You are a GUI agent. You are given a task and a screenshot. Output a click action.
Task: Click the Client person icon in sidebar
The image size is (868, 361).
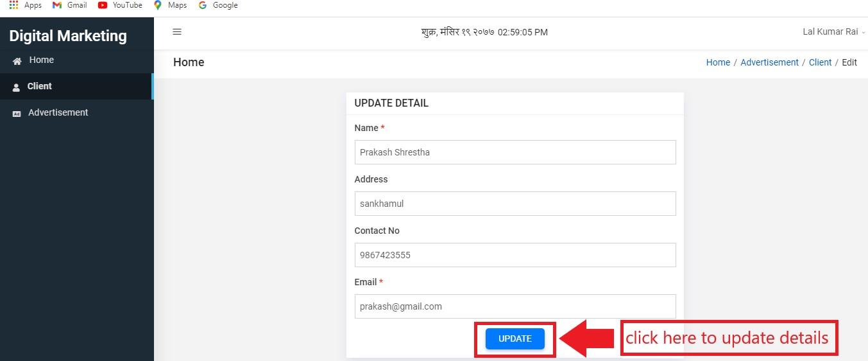pos(16,87)
